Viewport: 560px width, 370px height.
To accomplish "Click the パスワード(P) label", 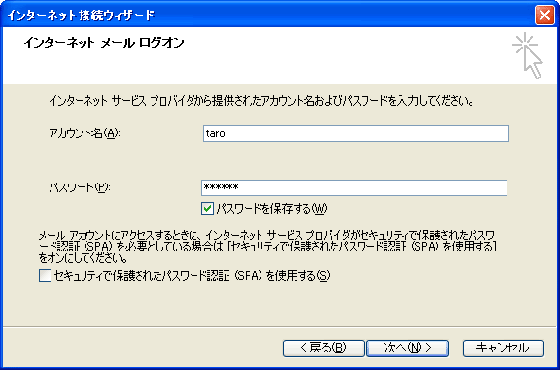I will point(80,188).
